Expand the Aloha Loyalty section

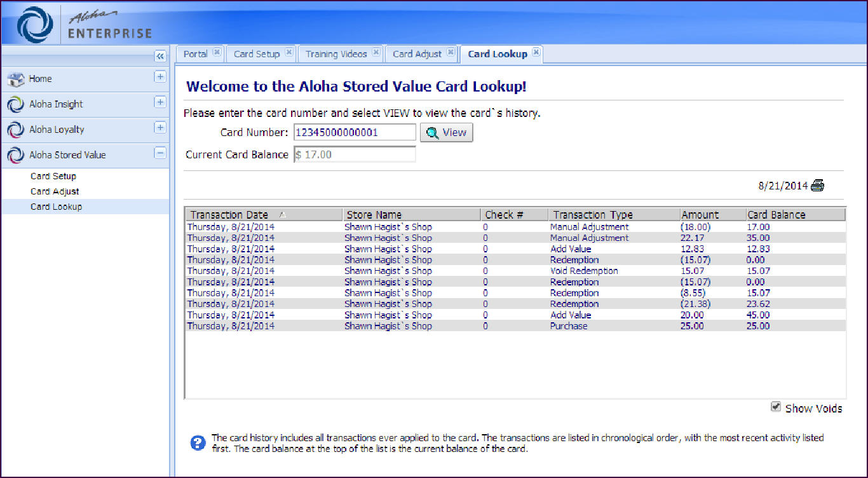pos(160,127)
